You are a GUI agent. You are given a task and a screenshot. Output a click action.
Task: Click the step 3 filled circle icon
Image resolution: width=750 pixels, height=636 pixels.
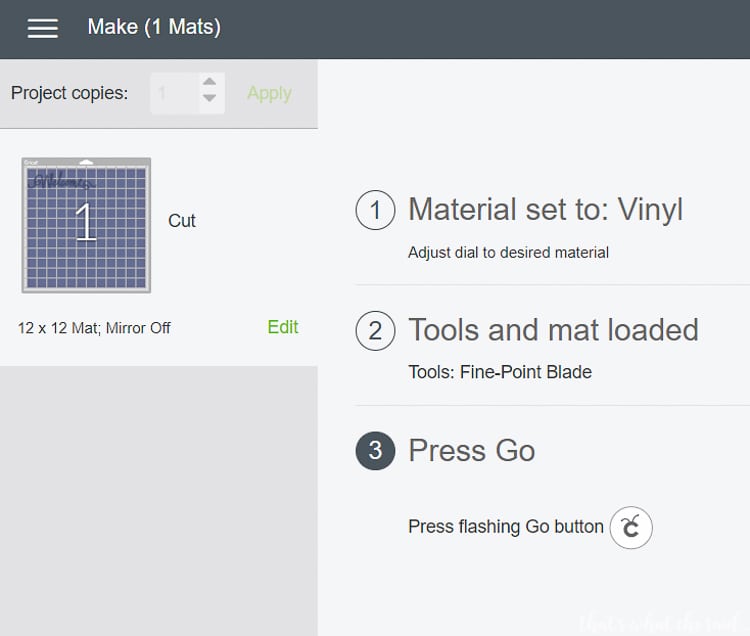375,450
